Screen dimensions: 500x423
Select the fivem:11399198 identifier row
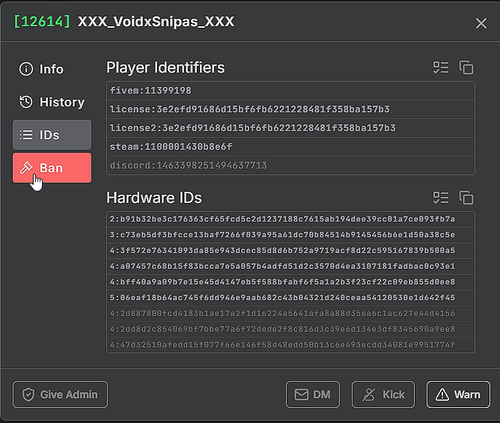click(x=291, y=91)
